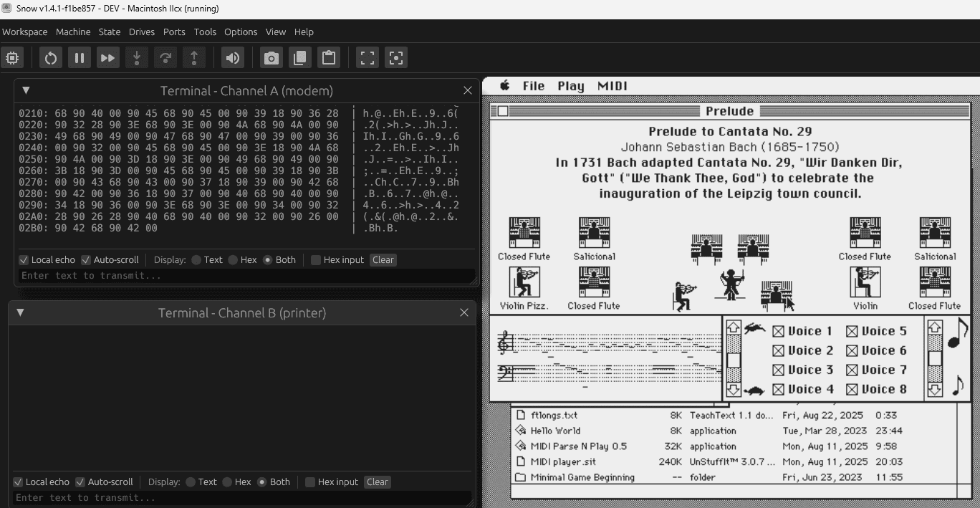The width and height of the screenshot is (980, 508).
Task: Click the left Salicional organ icon
Action: pos(594,233)
